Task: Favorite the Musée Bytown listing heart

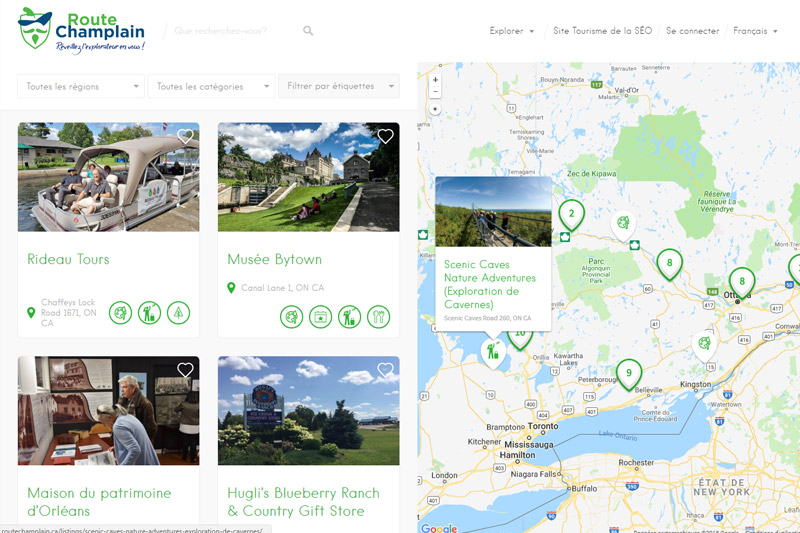Action: click(385, 136)
